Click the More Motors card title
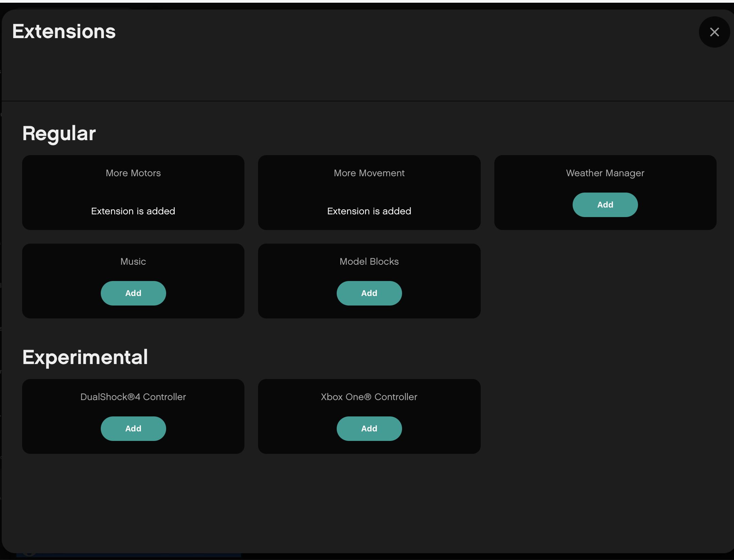734x560 pixels. click(133, 173)
